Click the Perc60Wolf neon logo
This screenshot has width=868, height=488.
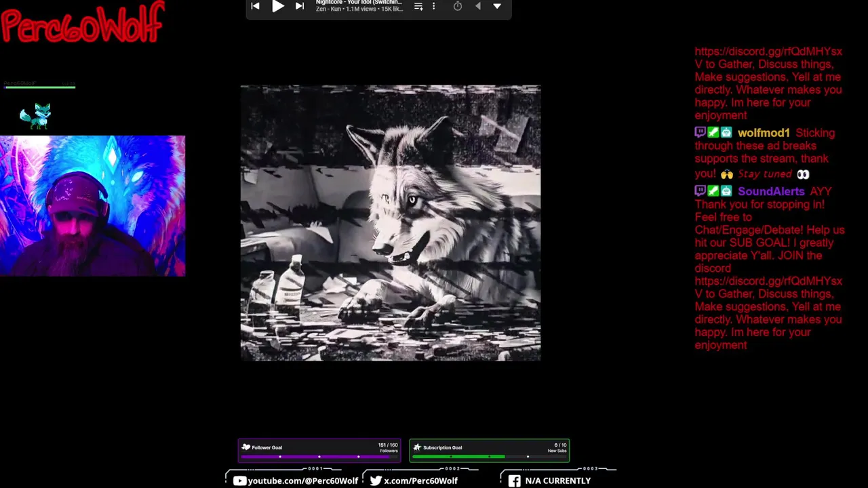tap(82, 24)
